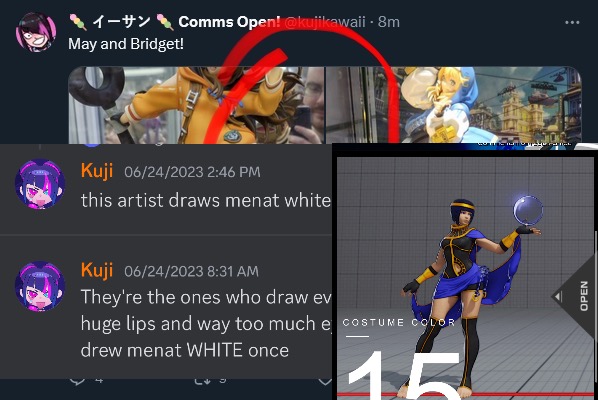Click the Kuji username on the 2:46 PM message
Screen dimensions: 598x400
tap(97, 170)
